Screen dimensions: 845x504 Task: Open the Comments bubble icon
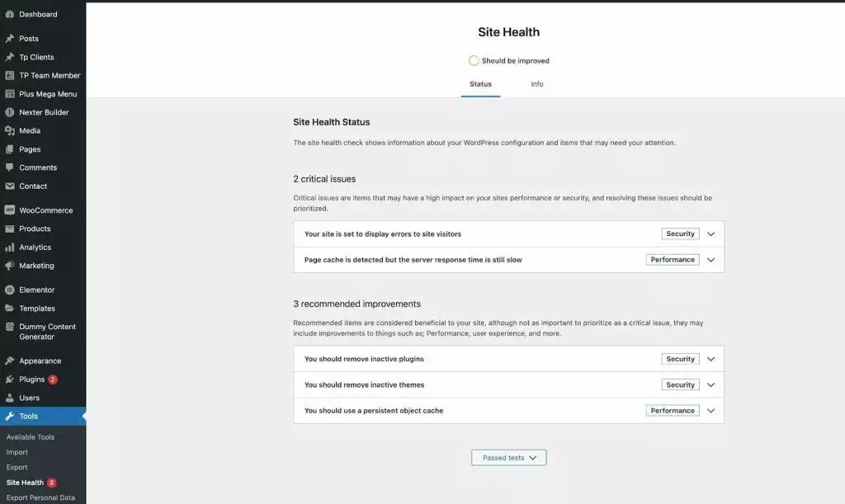[x=10, y=167]
